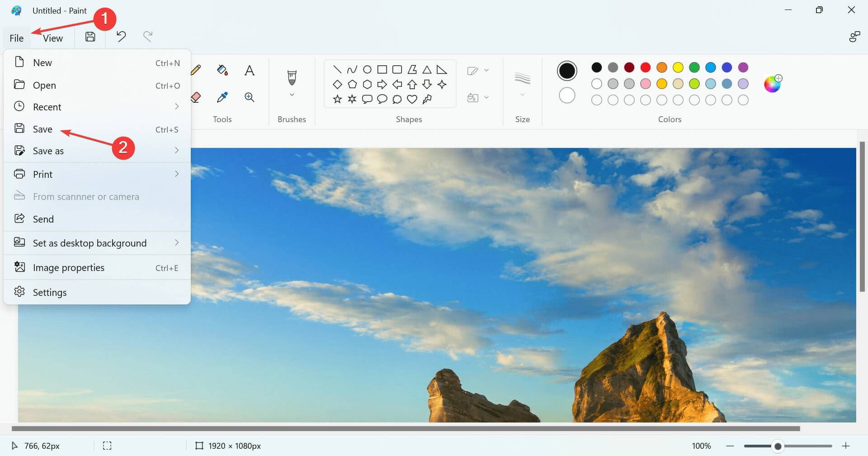
Task: Select the Six-point star shape
Action: point(352,99)
